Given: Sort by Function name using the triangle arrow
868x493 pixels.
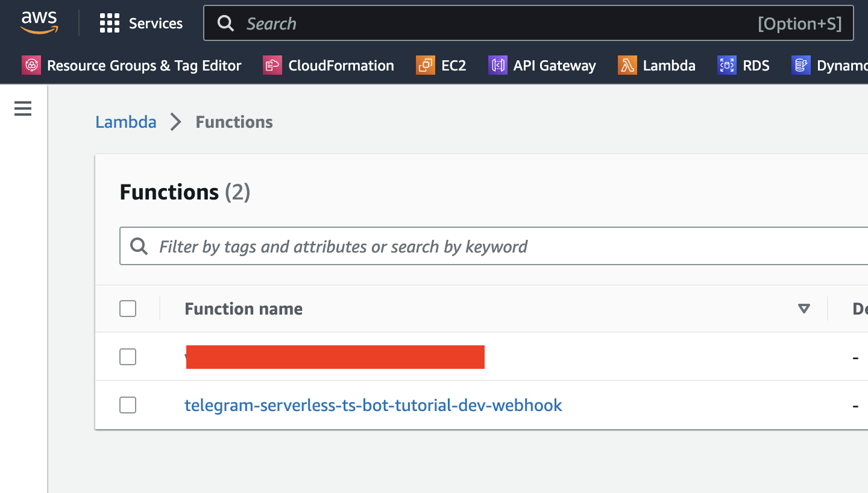Looking at the screenshot, I should click(804, 309).
